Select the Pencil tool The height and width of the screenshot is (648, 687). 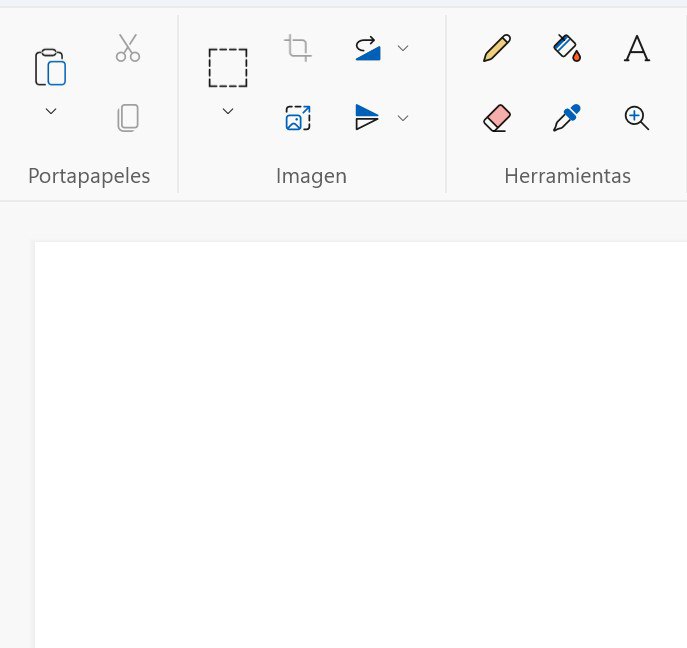coord(497,48)
